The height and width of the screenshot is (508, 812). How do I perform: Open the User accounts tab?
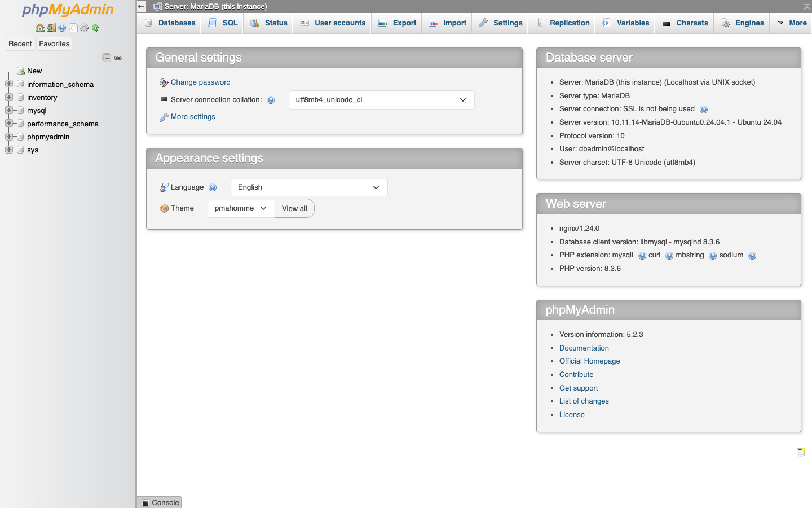click(x=333, y=23)
